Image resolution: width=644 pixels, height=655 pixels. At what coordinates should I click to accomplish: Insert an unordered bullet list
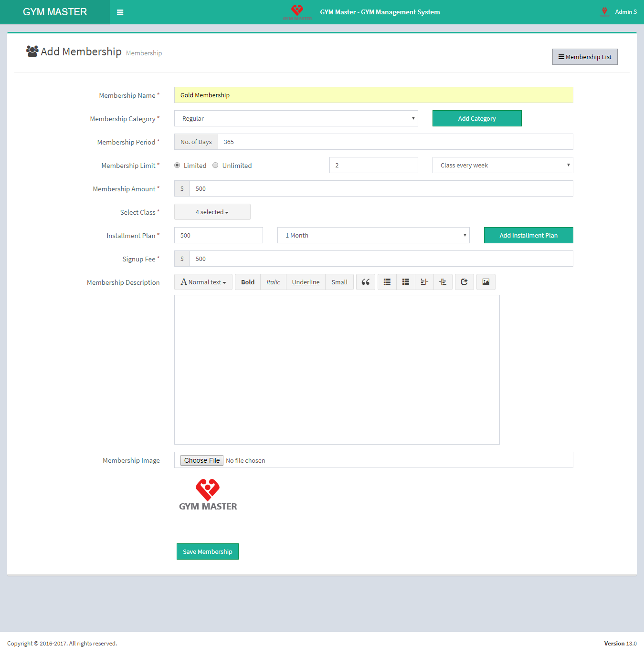387,282
